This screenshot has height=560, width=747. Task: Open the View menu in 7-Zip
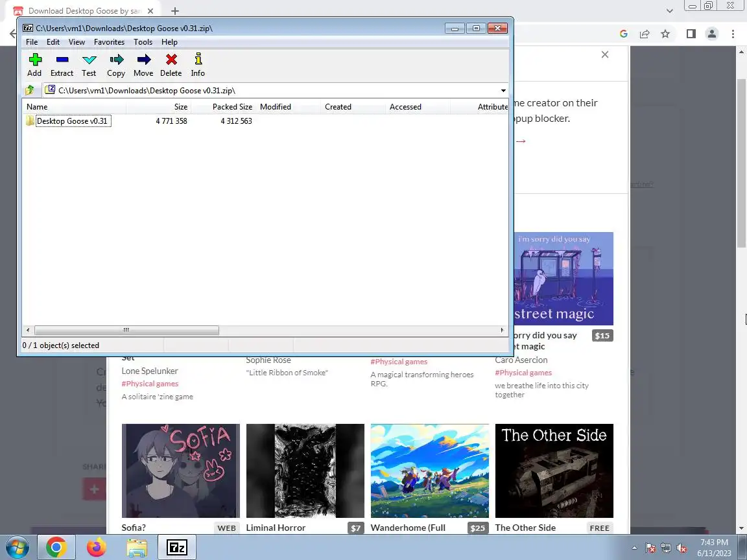click(77, 42)
